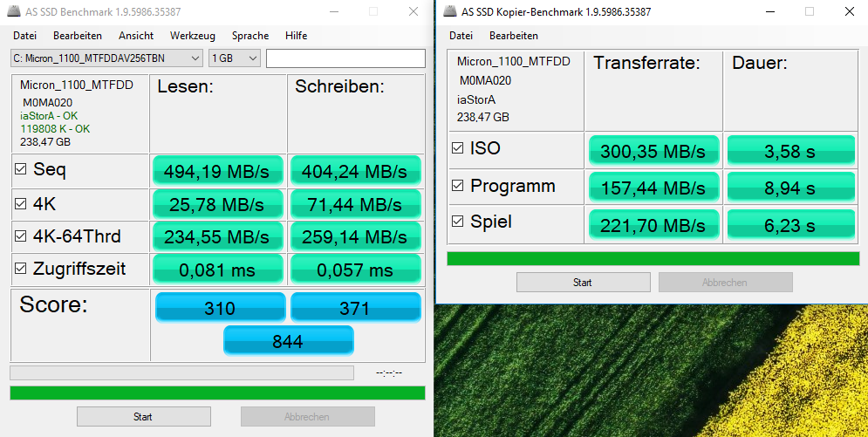Click Start button in AS SSD Benchmark

143,417
